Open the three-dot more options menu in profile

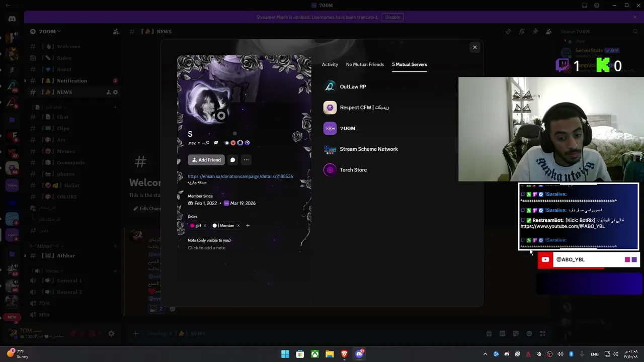coord(246,160)
